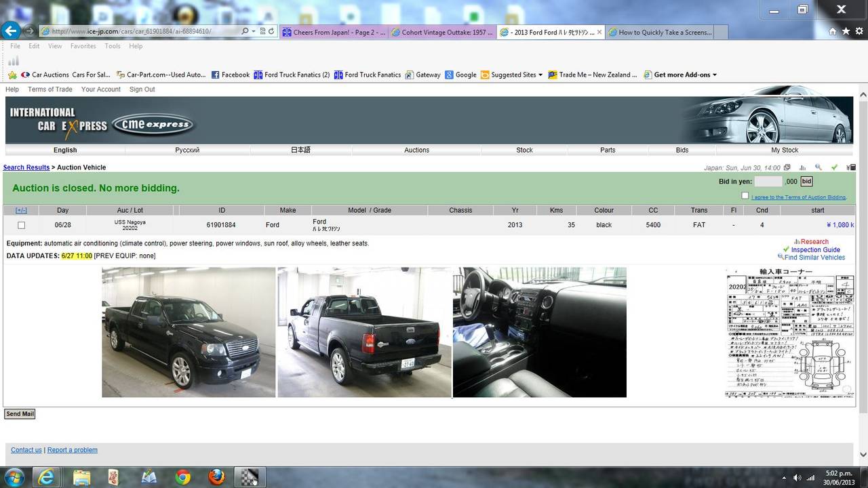This screenshot has height=488, width=868.
Task: Switch to Cohort Vintage Outtake tab
Action: pyautogui.click(x=441, y=32)
